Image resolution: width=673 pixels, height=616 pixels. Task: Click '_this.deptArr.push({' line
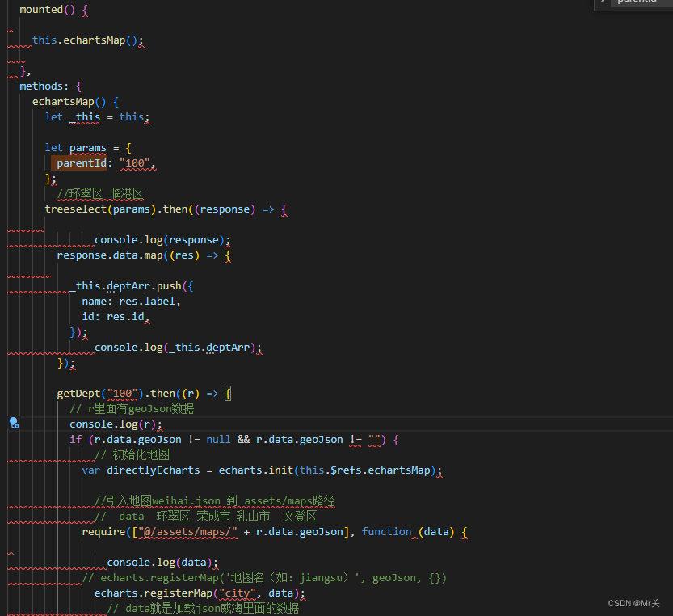132,286
